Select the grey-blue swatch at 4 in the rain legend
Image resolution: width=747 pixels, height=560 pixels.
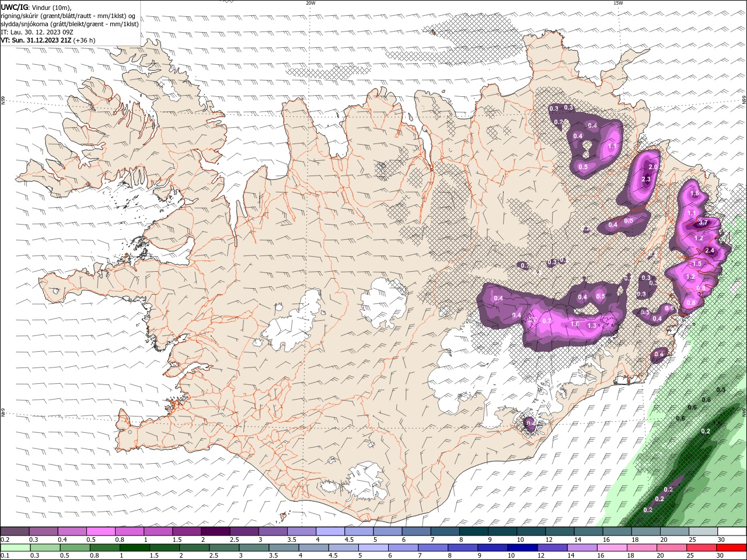pos(313,548)
